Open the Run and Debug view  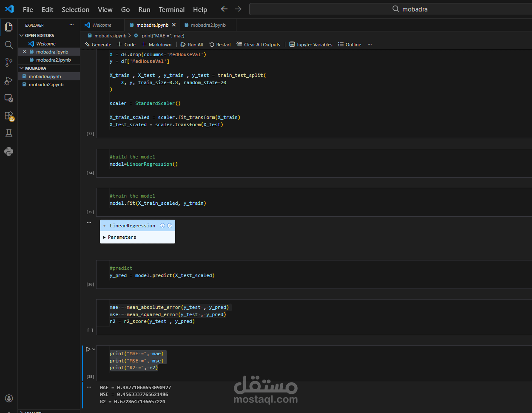[9, 80]
